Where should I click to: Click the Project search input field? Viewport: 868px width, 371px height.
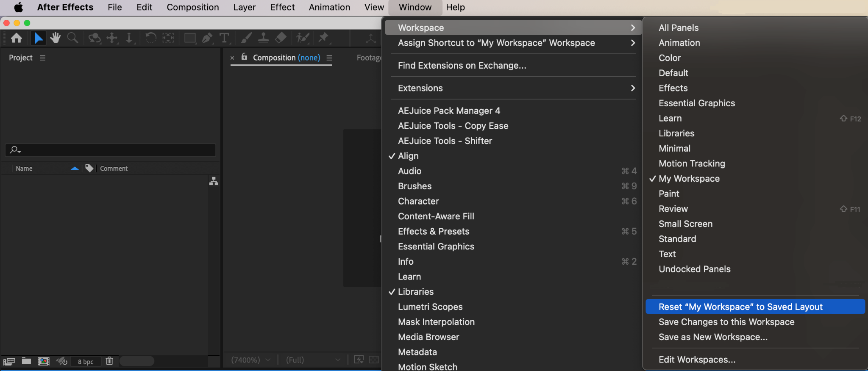pos(111,150)
